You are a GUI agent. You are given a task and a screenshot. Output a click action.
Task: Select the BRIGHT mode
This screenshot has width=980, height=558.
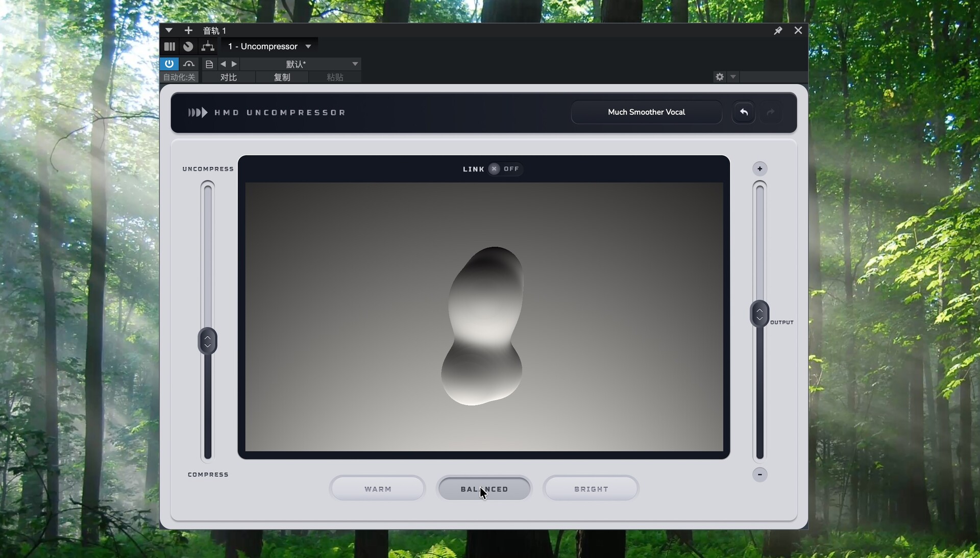tap(591, 489)
